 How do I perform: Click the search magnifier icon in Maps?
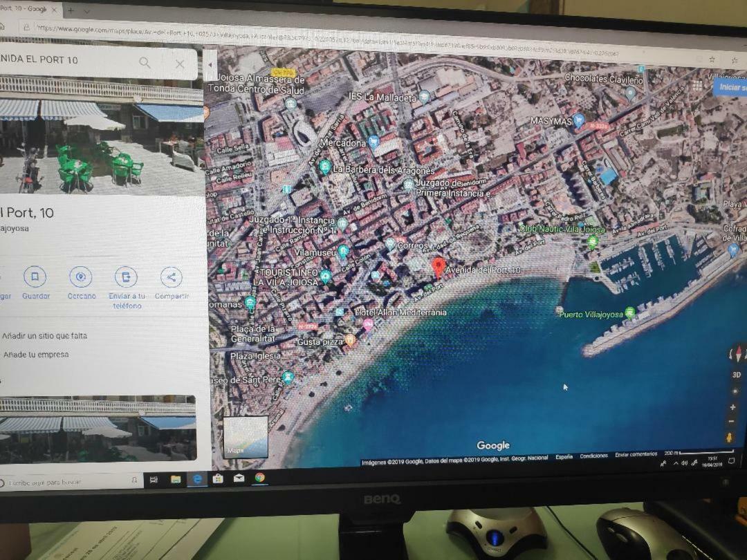click(145, 62)
